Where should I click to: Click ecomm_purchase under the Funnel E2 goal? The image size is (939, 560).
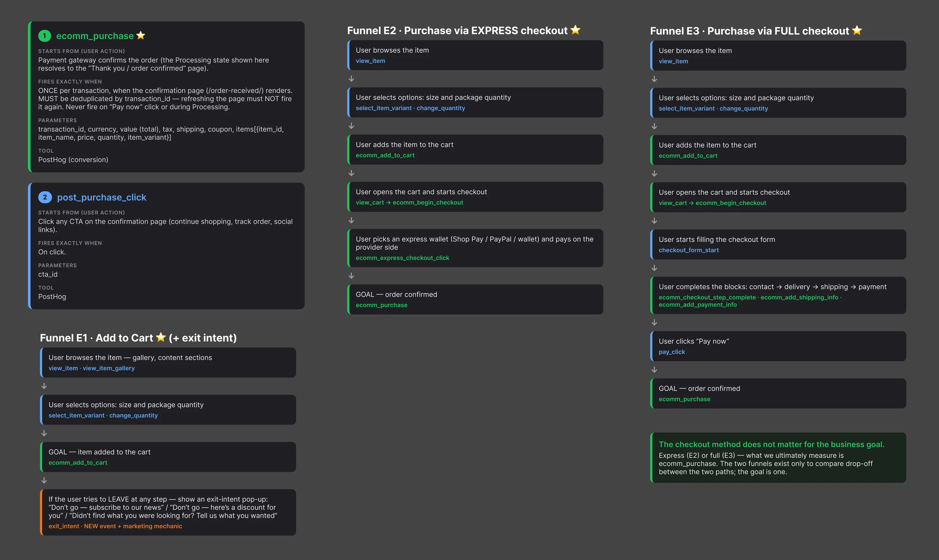click(381, 305)
